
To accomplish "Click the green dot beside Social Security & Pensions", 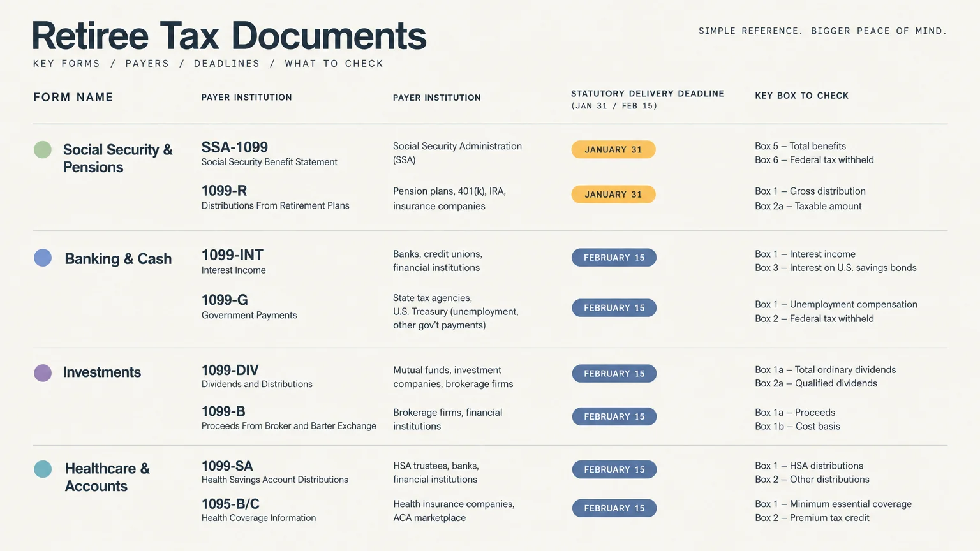I will click(43, 150).
